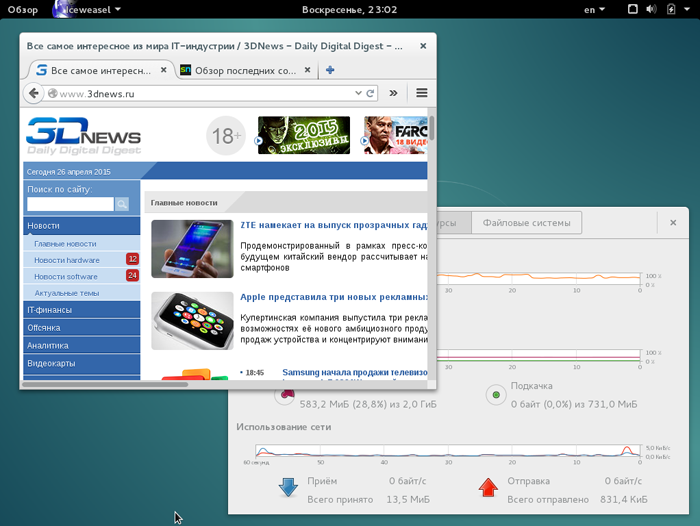Reload the 3dnews.ru page
700x526 pixels.
coord(370,93)
